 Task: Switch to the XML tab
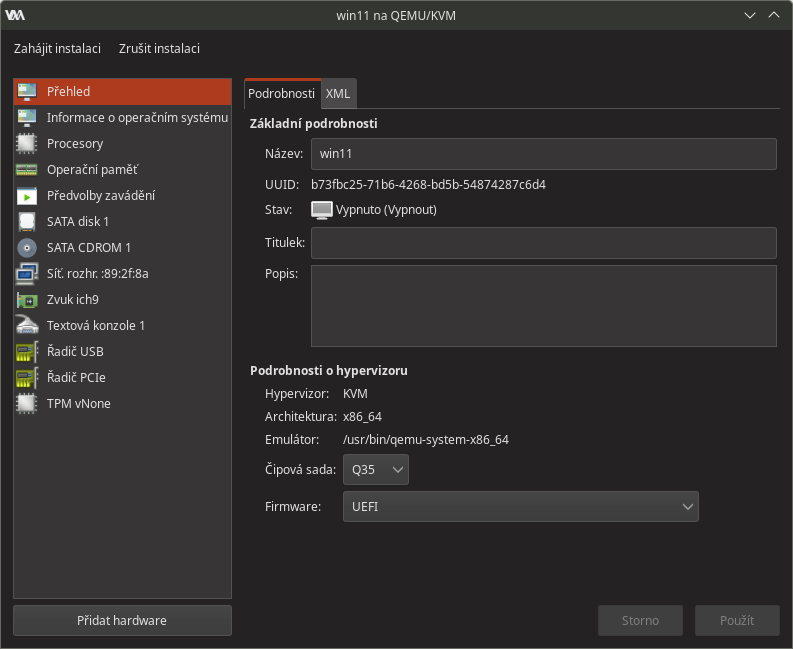coord(338,94)
